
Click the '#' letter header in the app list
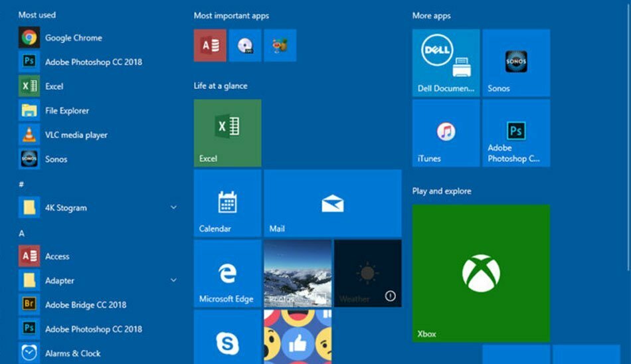tap(22, 184)
